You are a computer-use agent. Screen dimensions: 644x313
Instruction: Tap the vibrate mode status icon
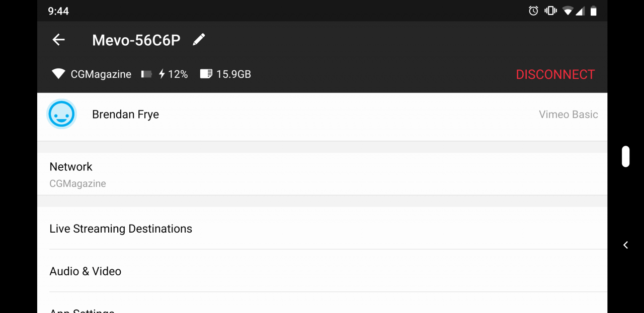click(x=550, y=11)
